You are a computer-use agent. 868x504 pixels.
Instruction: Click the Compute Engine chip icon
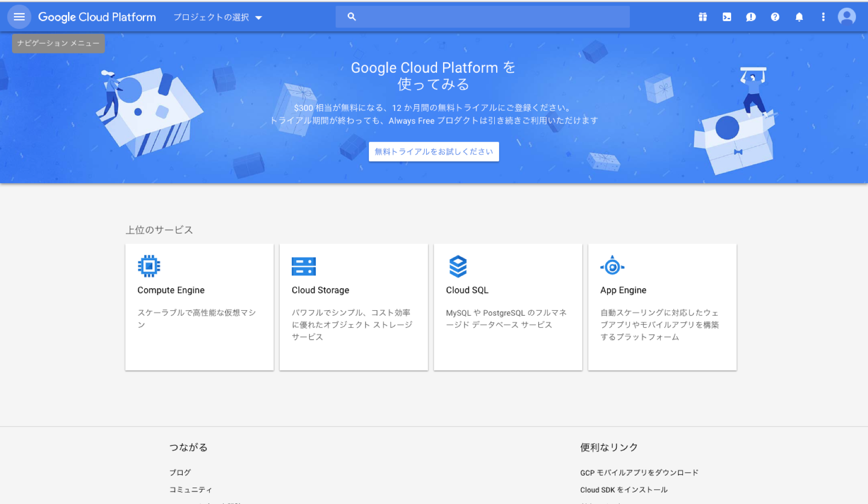(149, 266)
